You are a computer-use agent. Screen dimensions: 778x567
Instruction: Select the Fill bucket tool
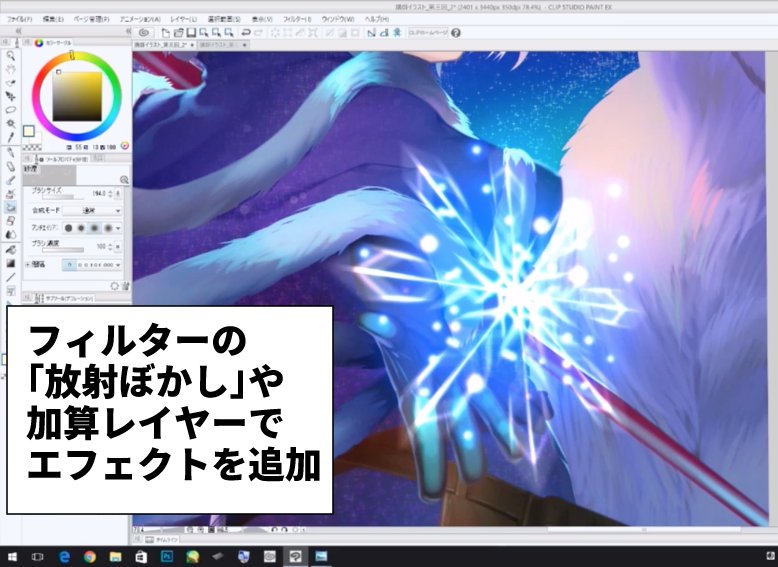[x=10, y=250]
